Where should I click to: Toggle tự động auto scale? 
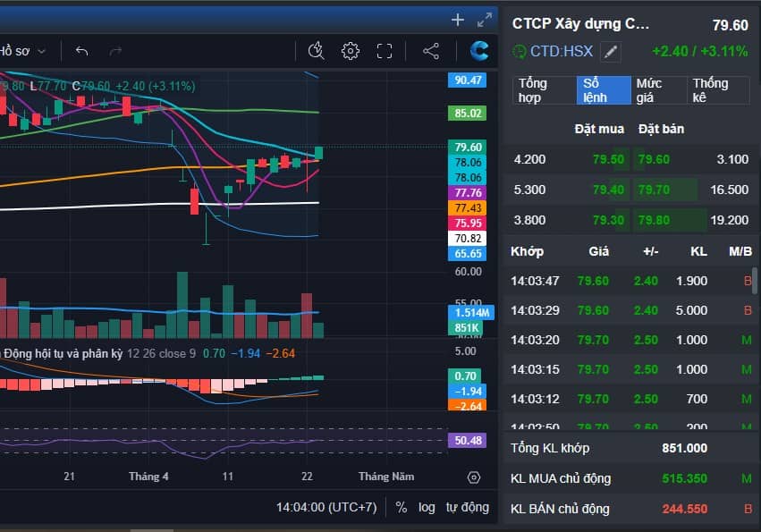point(468,507)
